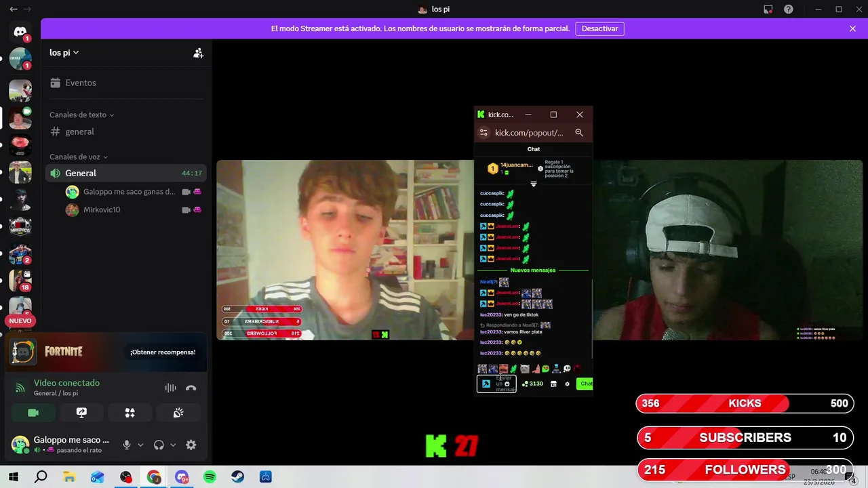The width and height of the screenshot is (868, 488).
Task: Open the Kick chat shop icon
Action: point(553,384)
